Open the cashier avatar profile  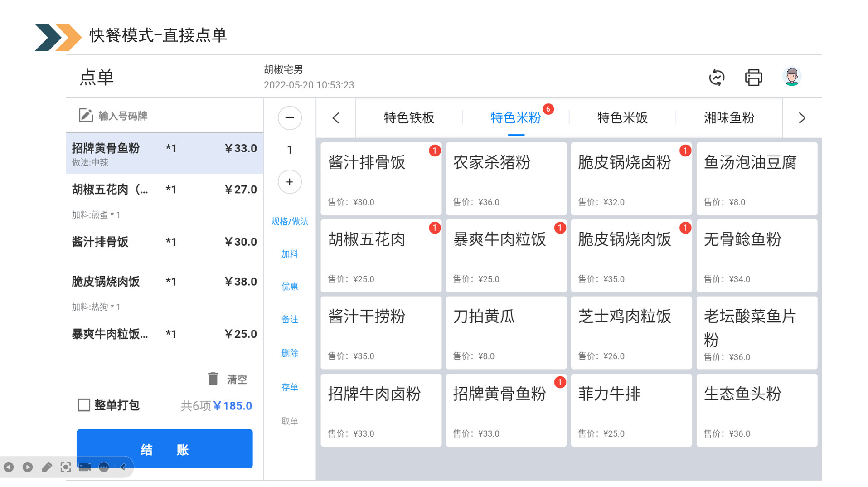791,77
